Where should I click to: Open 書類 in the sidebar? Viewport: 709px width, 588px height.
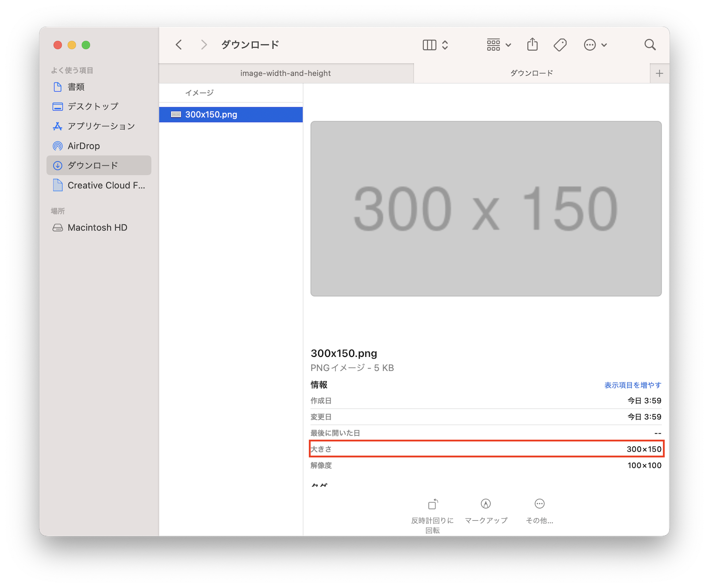(x=99, y=87)
